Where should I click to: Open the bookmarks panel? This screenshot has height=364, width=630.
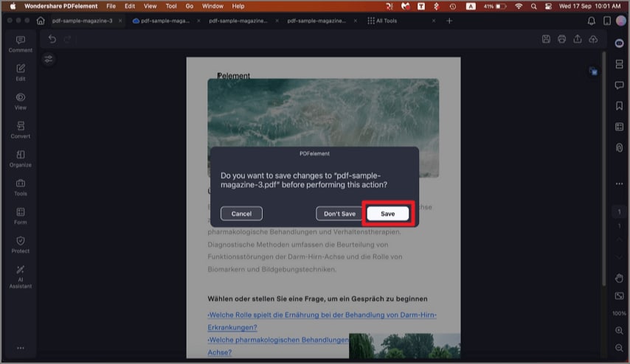tap(619, 106)
